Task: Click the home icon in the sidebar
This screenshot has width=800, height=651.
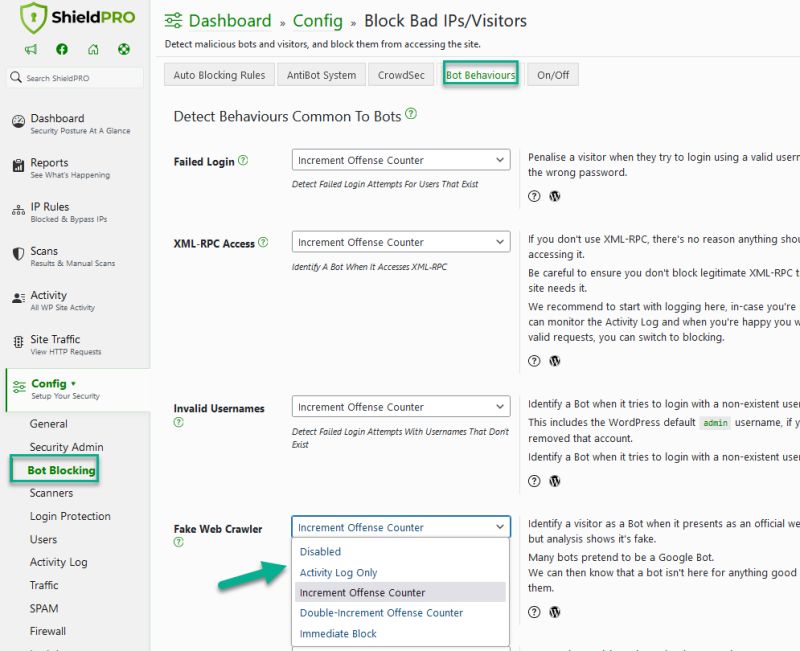Action: click(x=93, y=49)
